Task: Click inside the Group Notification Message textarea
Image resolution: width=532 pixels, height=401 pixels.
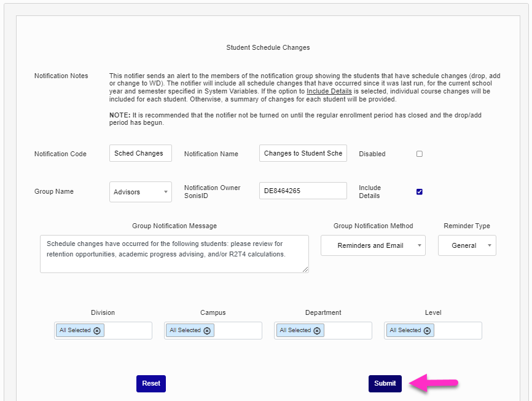Action: tap(174, 253)
